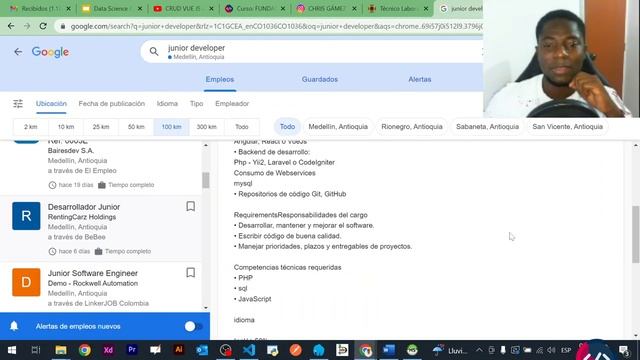Open the first Chrome taskbar icon

pyautogui.click(x=84, y=350)
